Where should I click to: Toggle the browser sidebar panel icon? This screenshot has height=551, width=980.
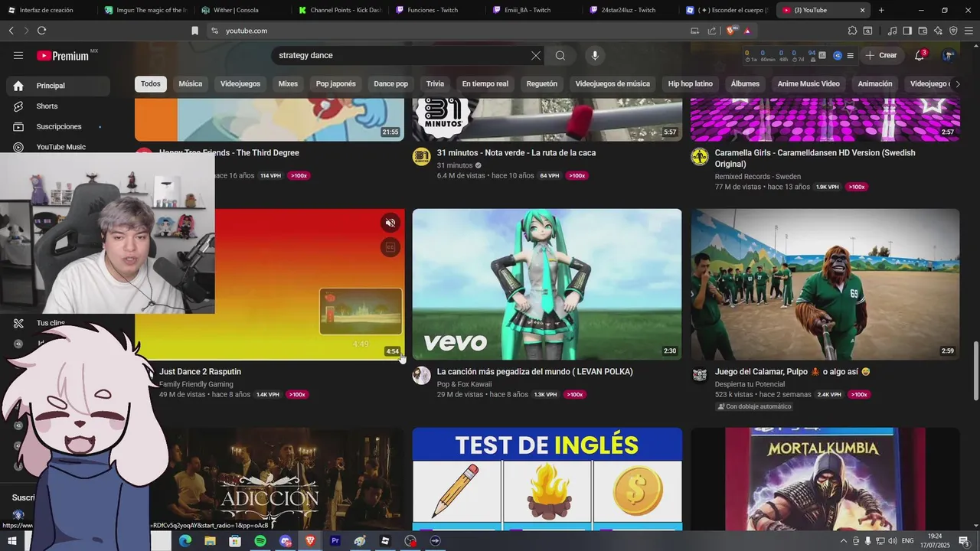[x=907, y=31]
